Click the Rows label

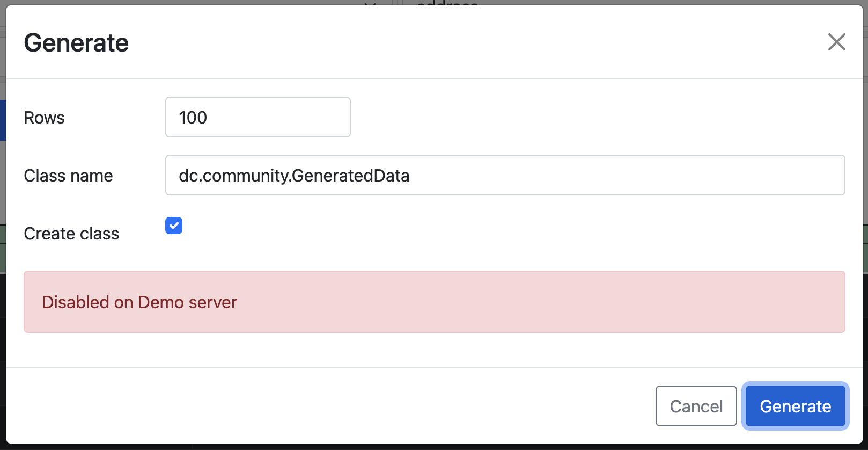point(44,117)
